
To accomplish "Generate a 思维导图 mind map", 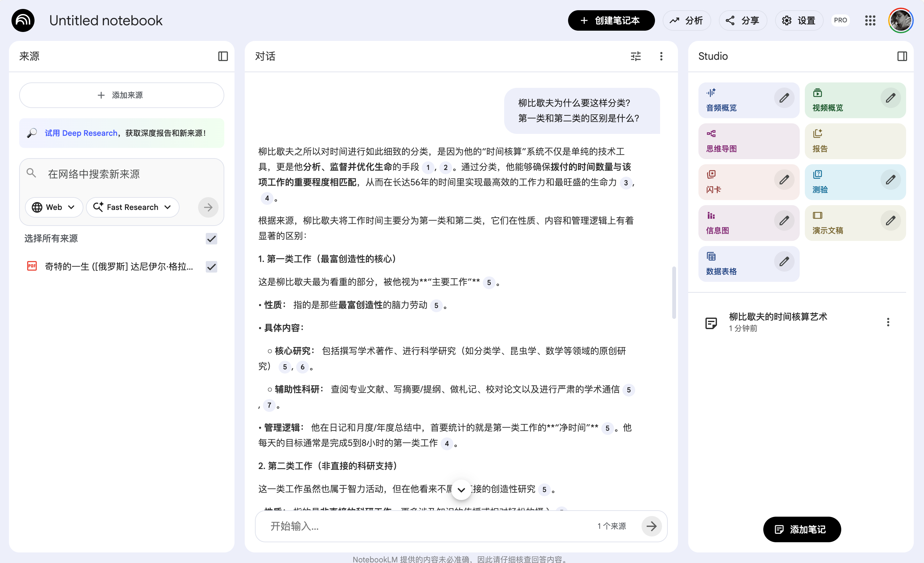I will tap(748, 141).
